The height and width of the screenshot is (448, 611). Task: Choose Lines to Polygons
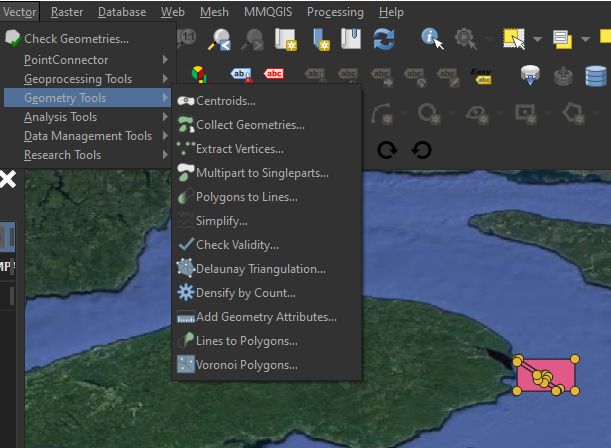[267, 341]
